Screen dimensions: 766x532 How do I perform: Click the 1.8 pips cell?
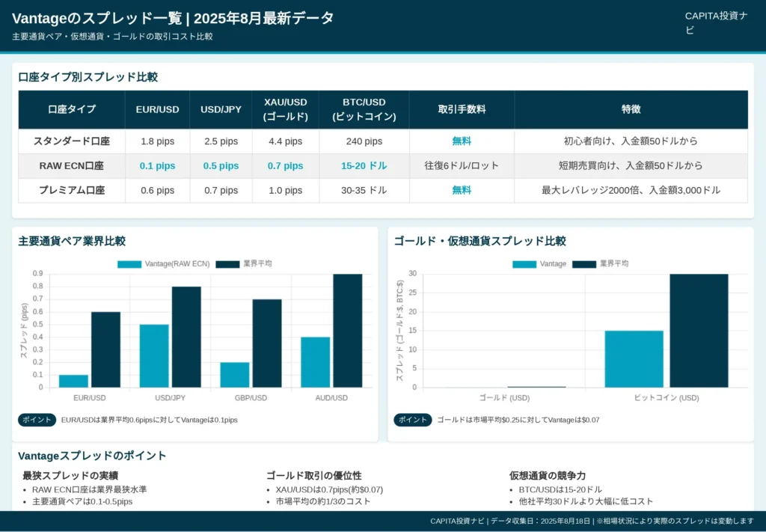(157, 141)
